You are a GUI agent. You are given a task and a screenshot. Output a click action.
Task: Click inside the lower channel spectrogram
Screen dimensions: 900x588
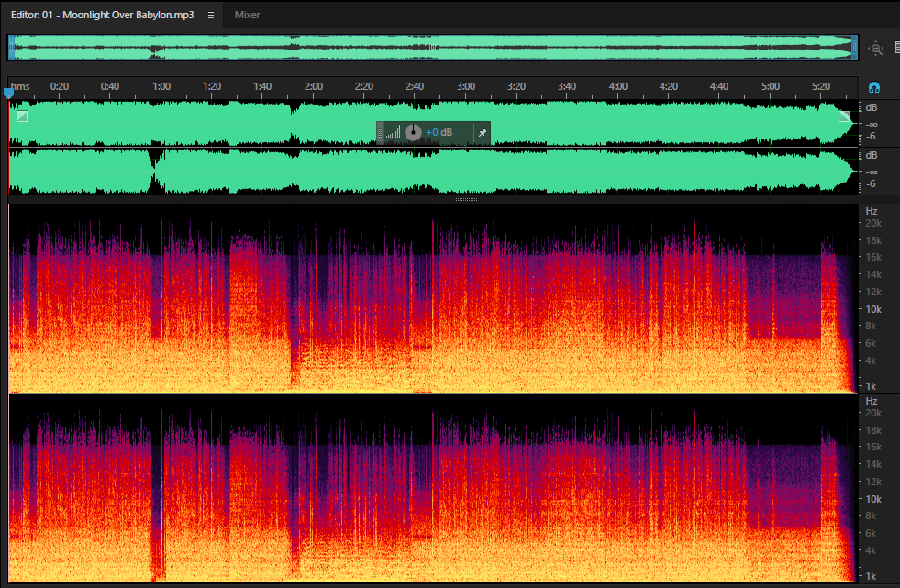[x=433, y=488]
